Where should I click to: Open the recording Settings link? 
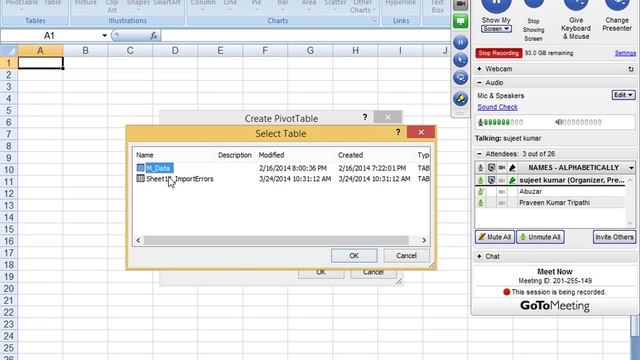pos(625,53)
